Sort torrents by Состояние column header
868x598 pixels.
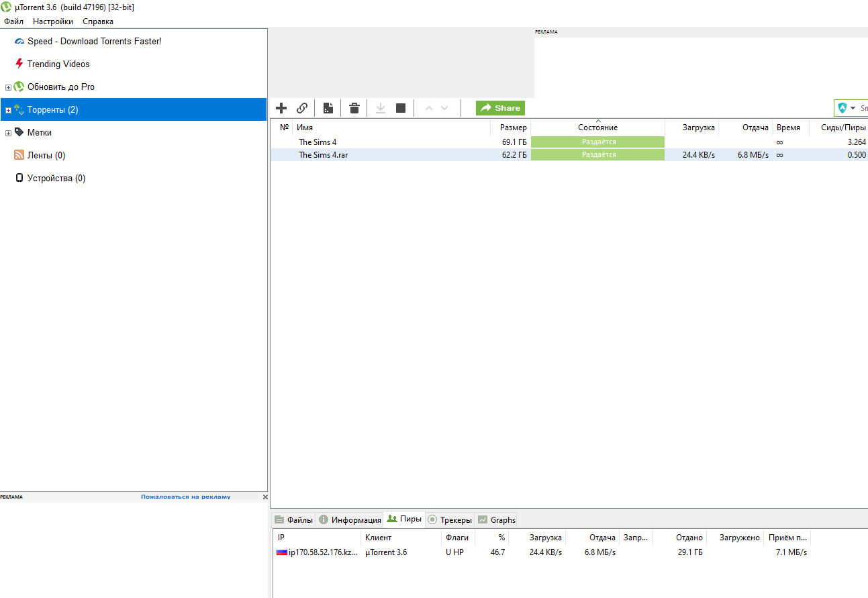click(597, 127)
